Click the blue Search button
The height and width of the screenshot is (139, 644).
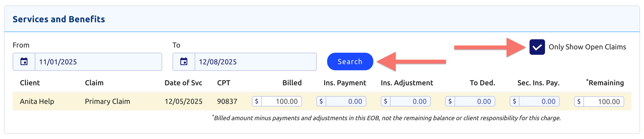[x=350, y=61]
